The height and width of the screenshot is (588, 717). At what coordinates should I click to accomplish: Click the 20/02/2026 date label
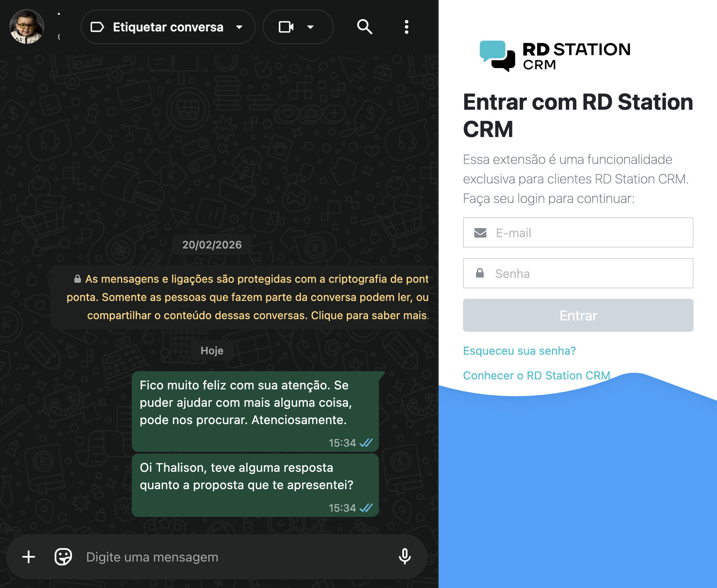212,245
